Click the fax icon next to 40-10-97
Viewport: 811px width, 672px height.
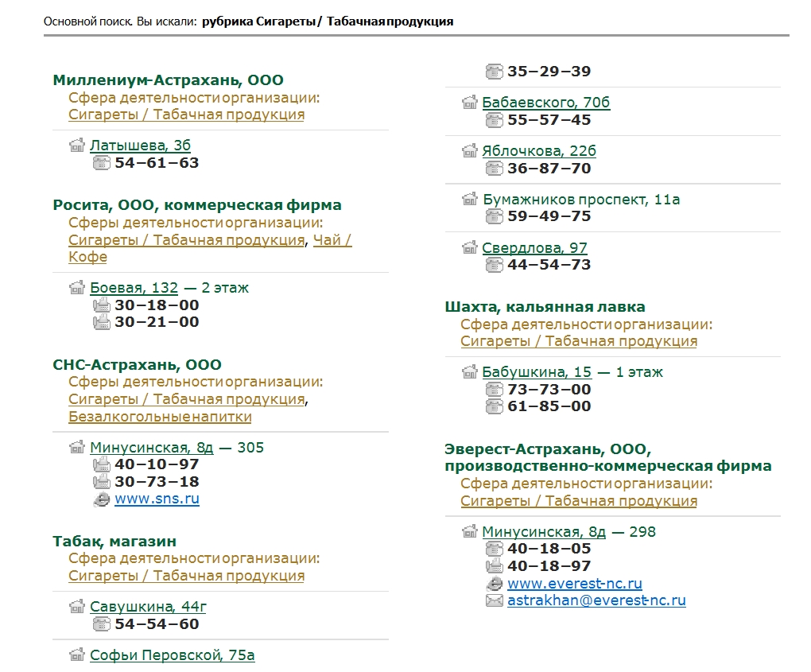tap(102, 464)
